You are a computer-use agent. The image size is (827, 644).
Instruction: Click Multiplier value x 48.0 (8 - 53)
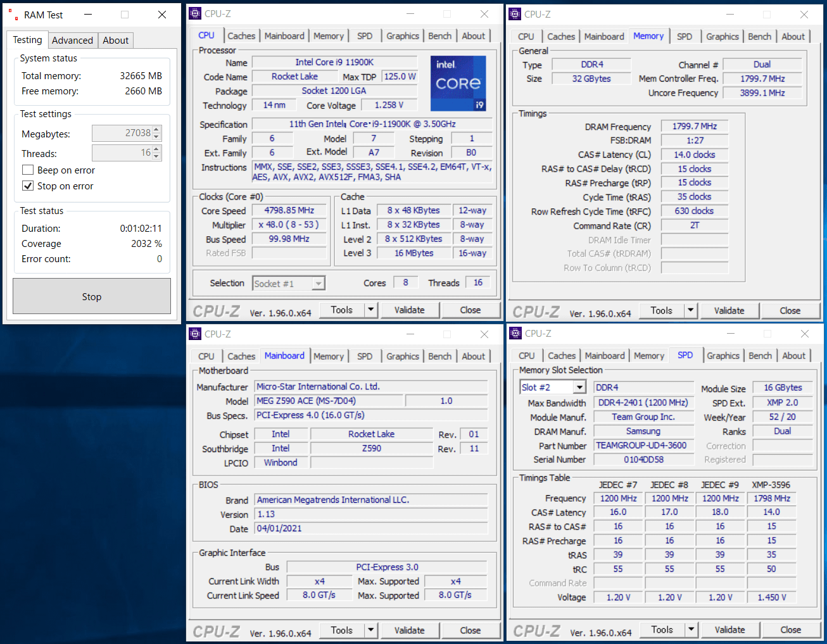click(289, 225)
